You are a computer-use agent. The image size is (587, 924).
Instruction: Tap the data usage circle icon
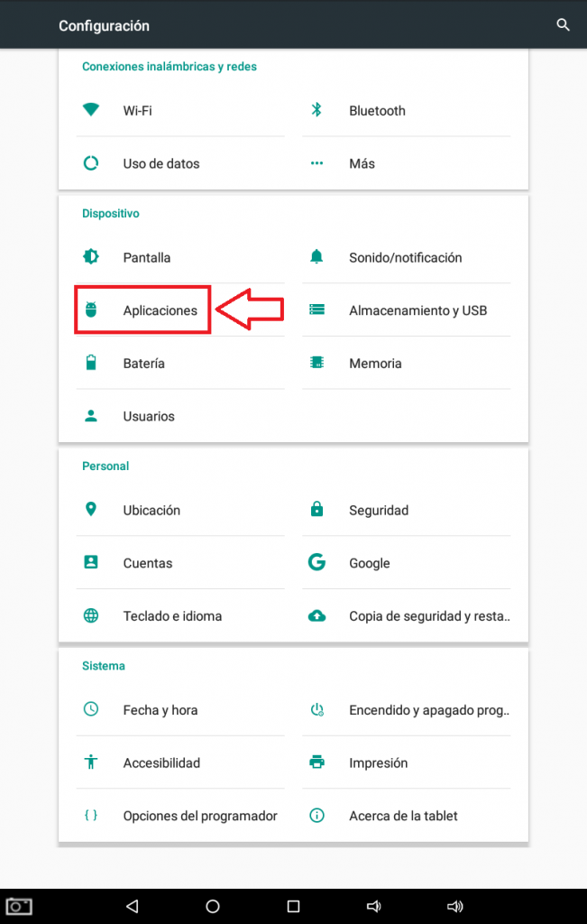(90, 163)
